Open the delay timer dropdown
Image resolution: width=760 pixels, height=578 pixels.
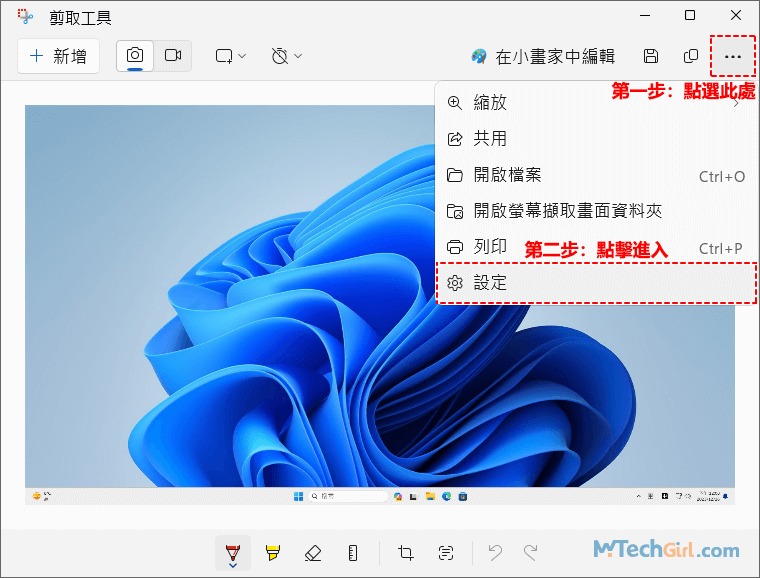click(287, 57)
